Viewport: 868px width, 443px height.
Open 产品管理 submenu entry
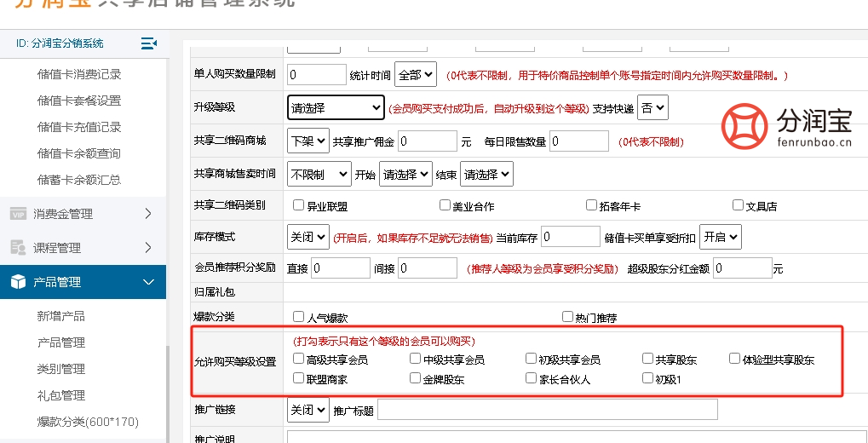(x=60, y=342)
